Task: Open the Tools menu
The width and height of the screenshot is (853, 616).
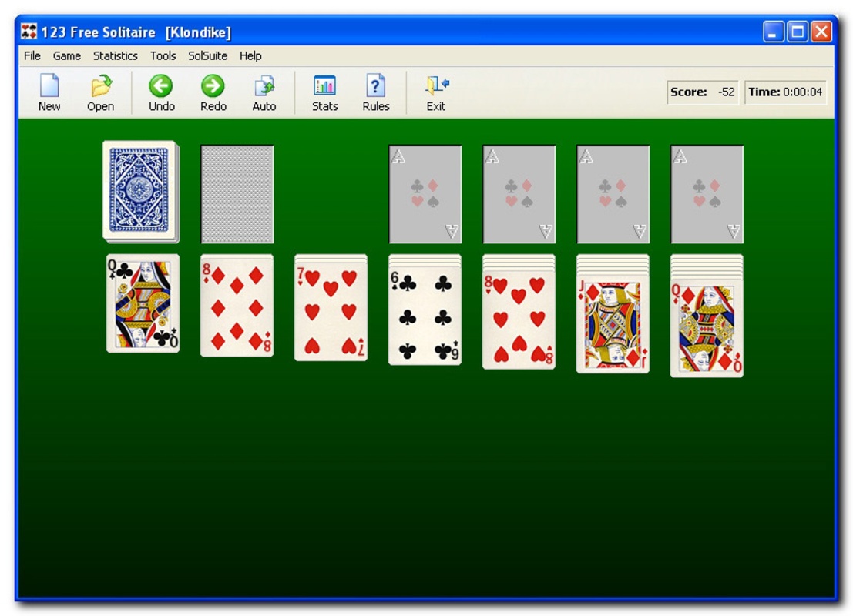Action: click(x=163, y=55)
